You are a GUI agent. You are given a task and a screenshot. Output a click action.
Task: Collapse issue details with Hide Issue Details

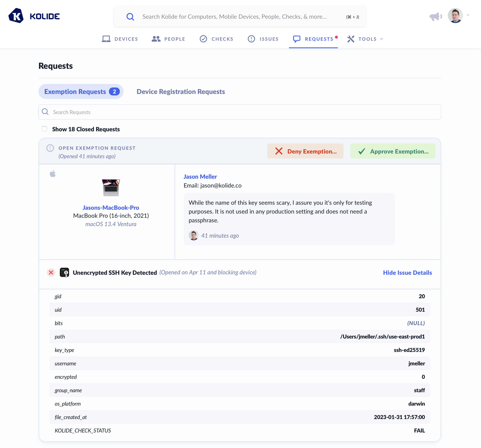pos(407,272)
